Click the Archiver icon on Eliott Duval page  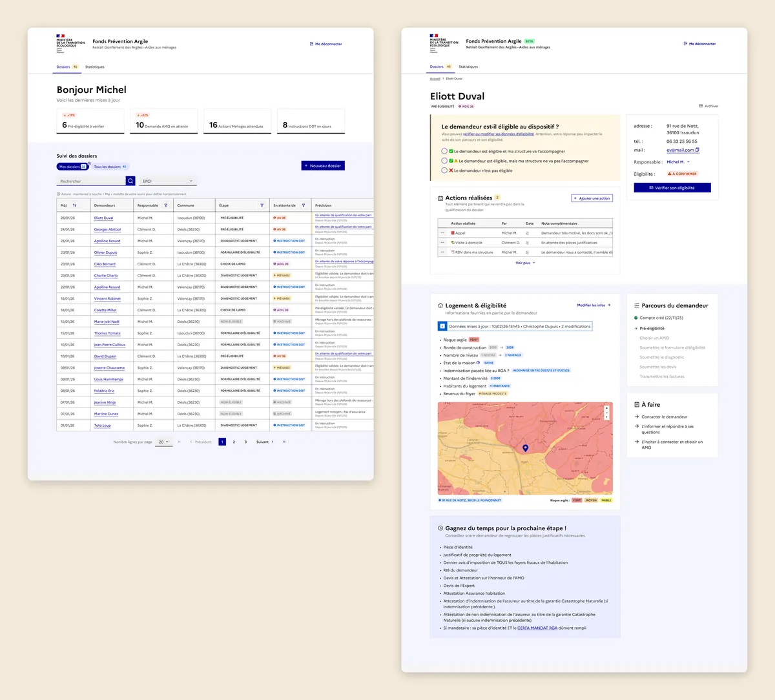pos(701,106)
